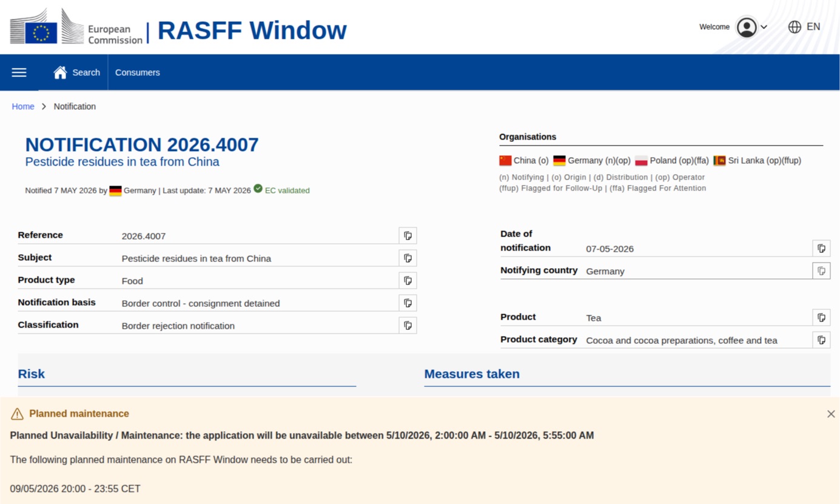The height and width of the screenshot is (504, 840).
Task: Select the NOTIFICATION 2026.4007 heading
Action: click(142, 145)
